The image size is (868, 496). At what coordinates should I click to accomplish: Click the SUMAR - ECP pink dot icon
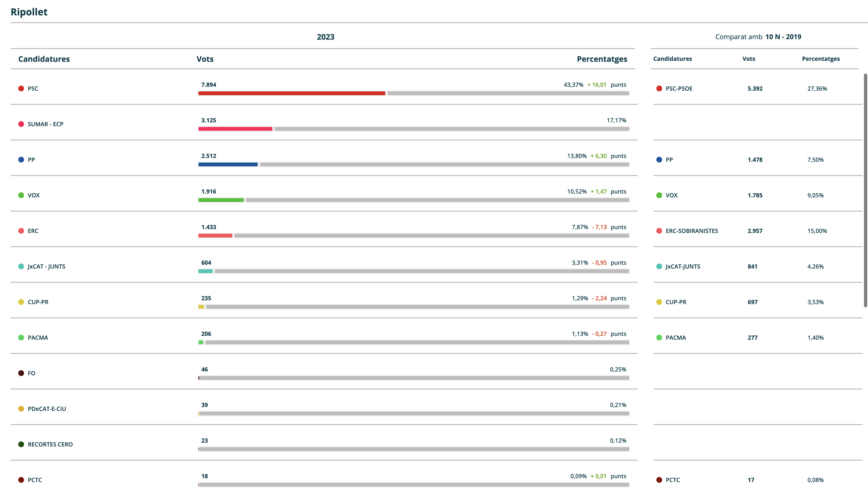21,124
